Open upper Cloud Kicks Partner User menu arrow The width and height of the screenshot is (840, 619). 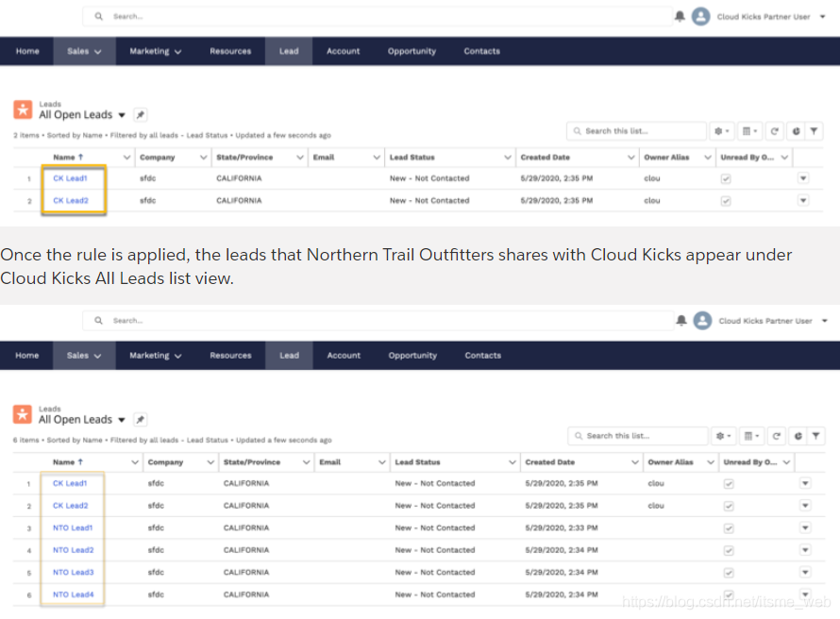(x=823, y=17)
